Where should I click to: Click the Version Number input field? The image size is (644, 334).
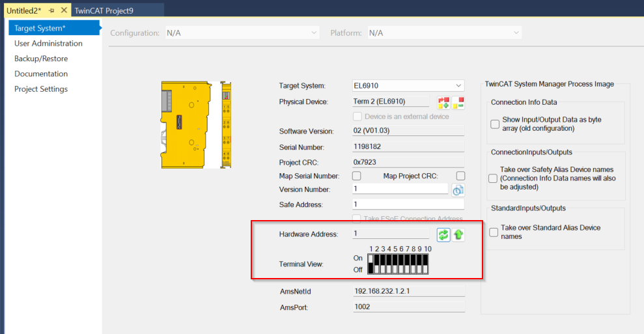coord(400,189)
